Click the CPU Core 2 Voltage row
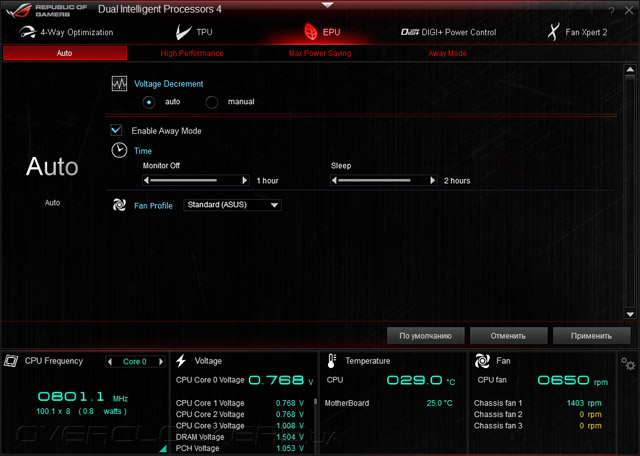640x456 pixels. pos(240,414)
